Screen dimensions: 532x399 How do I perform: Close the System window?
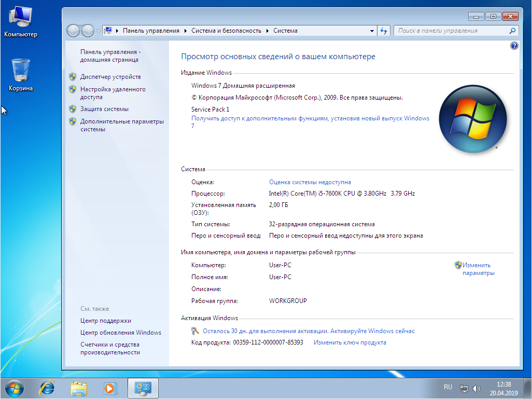510,16
